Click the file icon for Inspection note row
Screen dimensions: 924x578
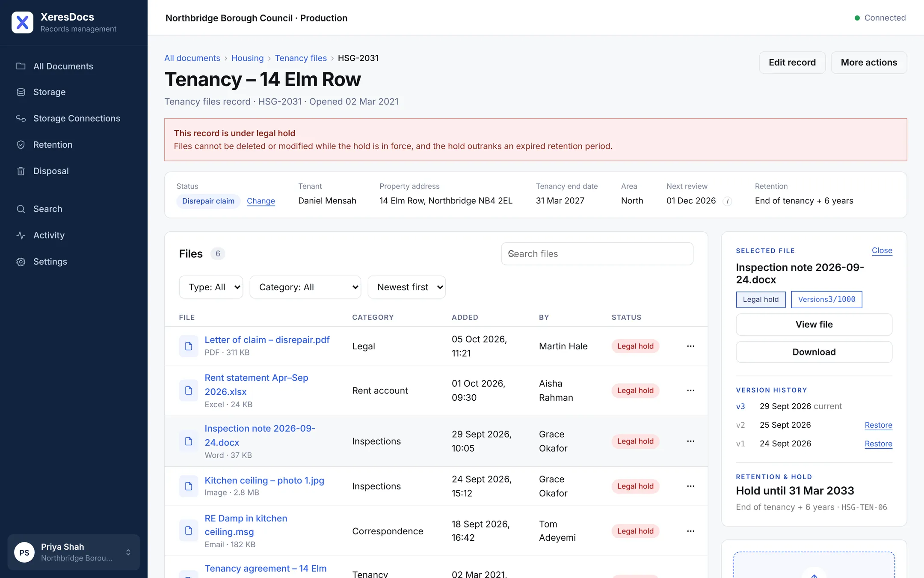(x=189, y=441)
